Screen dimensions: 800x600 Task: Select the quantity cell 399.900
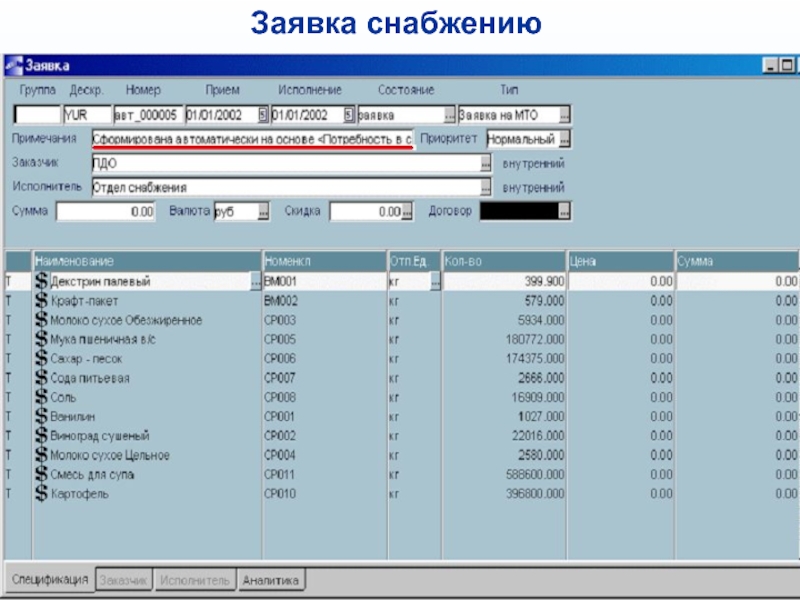tap(504, 282)
